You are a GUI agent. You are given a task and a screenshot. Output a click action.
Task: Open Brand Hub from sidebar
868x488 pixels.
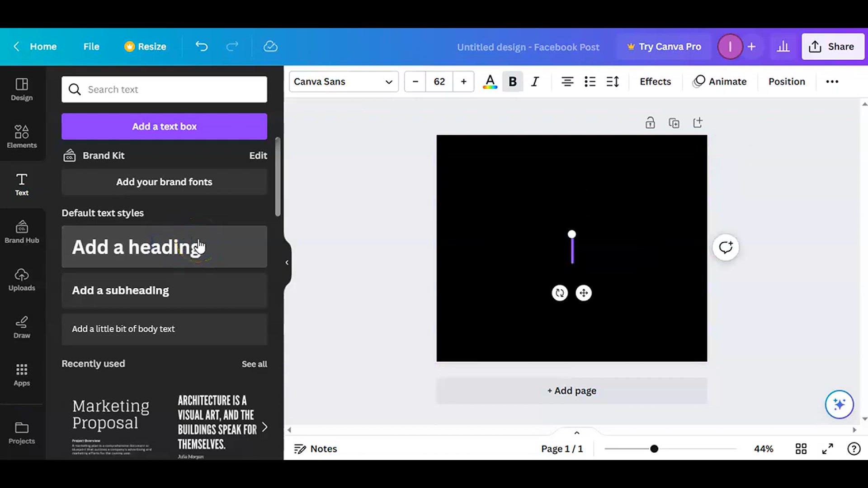click(22, 232)
